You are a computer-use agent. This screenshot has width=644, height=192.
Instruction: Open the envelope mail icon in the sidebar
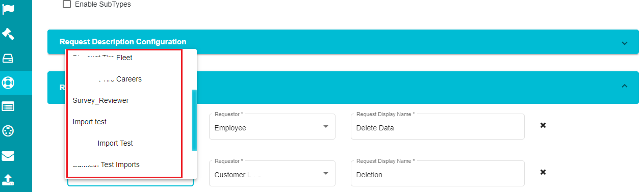pyautogui.click(x=8, y=156)
